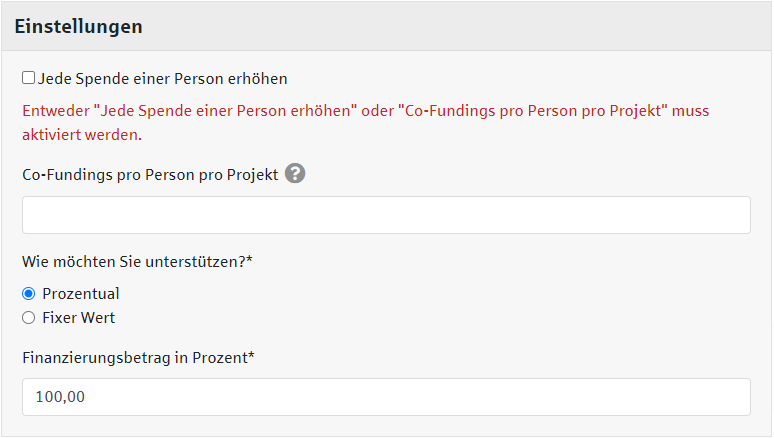Click the Prozentual option label text
The image size is (774, 438).
tap(81, 294)
